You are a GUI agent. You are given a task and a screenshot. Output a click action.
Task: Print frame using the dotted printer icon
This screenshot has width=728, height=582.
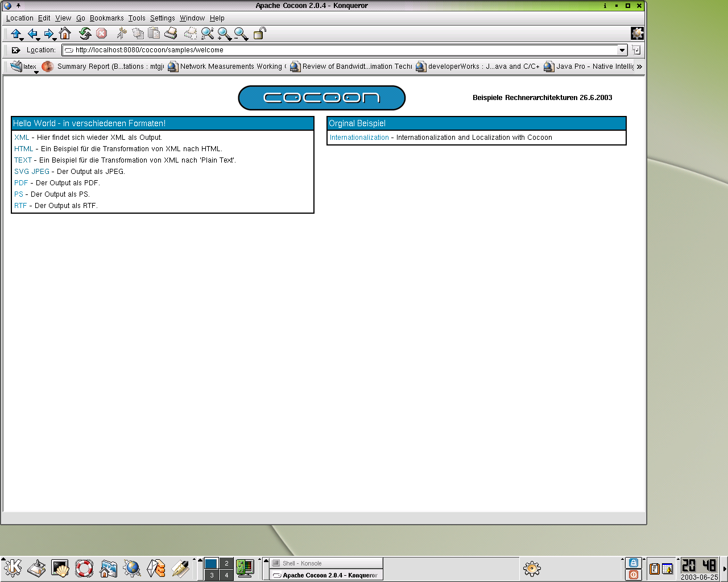(191, 34)
